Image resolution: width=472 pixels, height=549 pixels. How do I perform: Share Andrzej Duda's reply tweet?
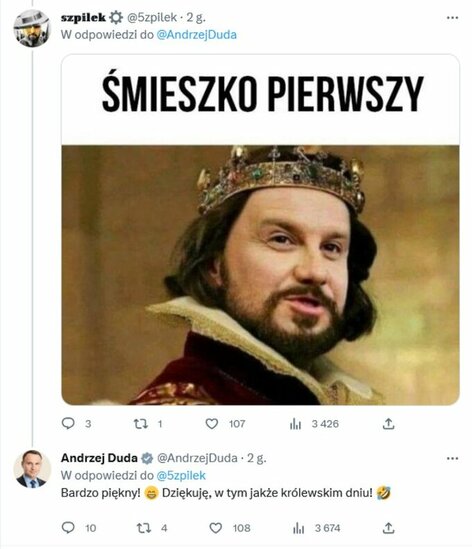388,528
